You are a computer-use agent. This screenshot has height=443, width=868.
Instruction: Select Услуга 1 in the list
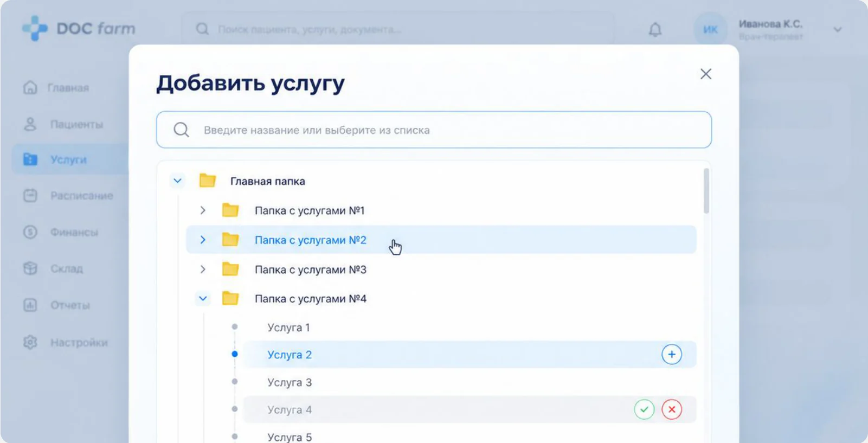(288, 328)
